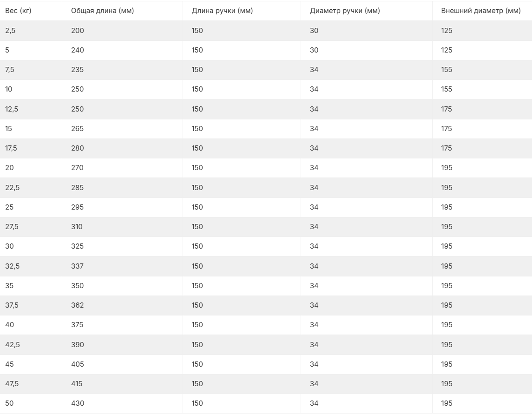Click handle diameter 30 in the 5 kg row
Viewport: 532px width, 414px height.
(x=314, y=50)
